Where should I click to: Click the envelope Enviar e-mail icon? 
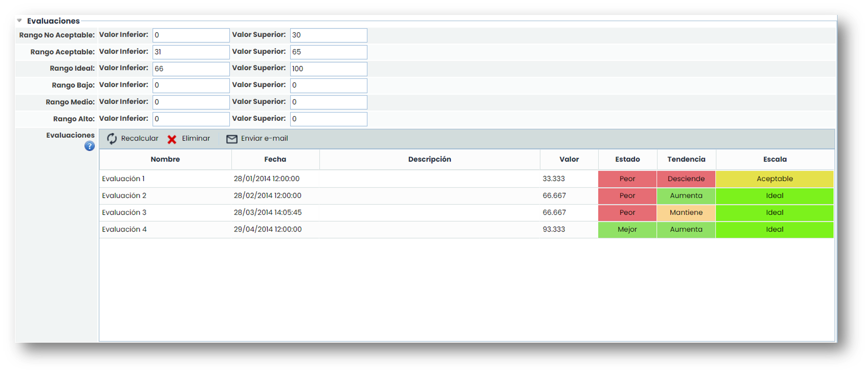(x=232, y=139)
